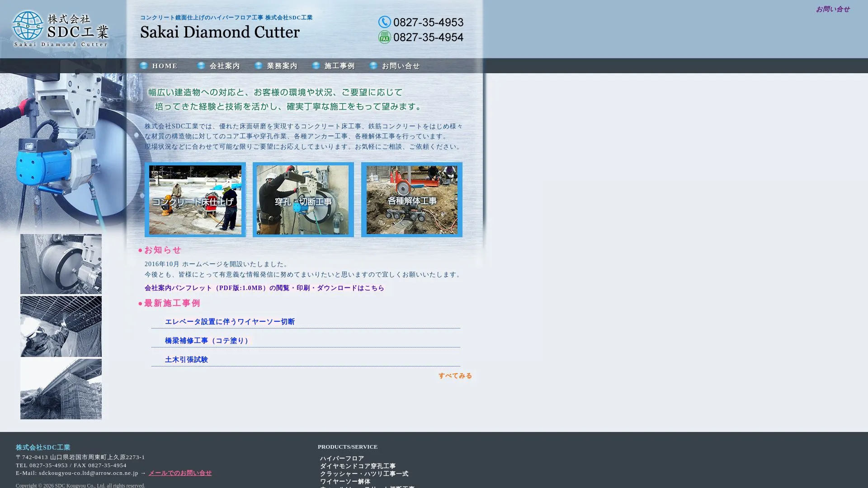Click the メールでのお問い合せ footer link
The height and width of the screenshot is (488, 868).
click(180, 473)
